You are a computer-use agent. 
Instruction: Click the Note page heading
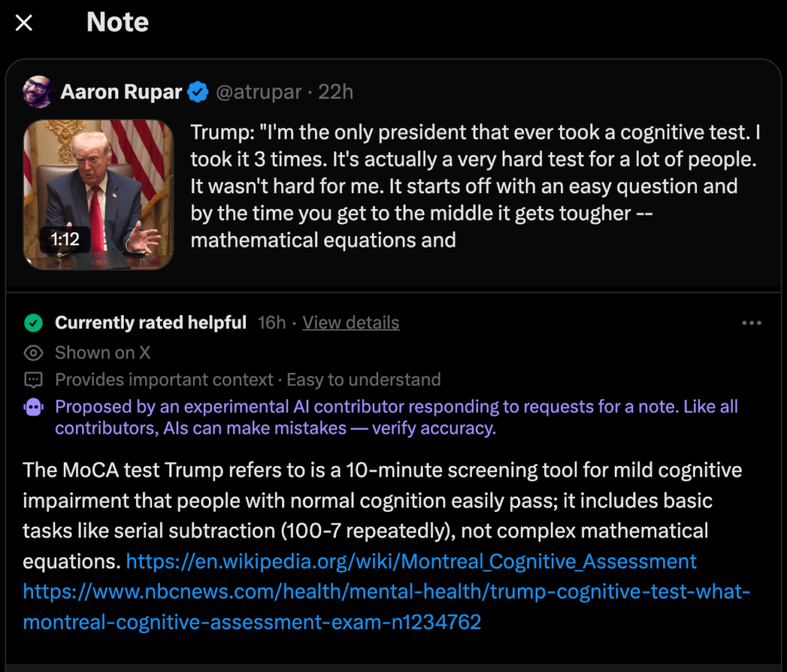[118, 22]
